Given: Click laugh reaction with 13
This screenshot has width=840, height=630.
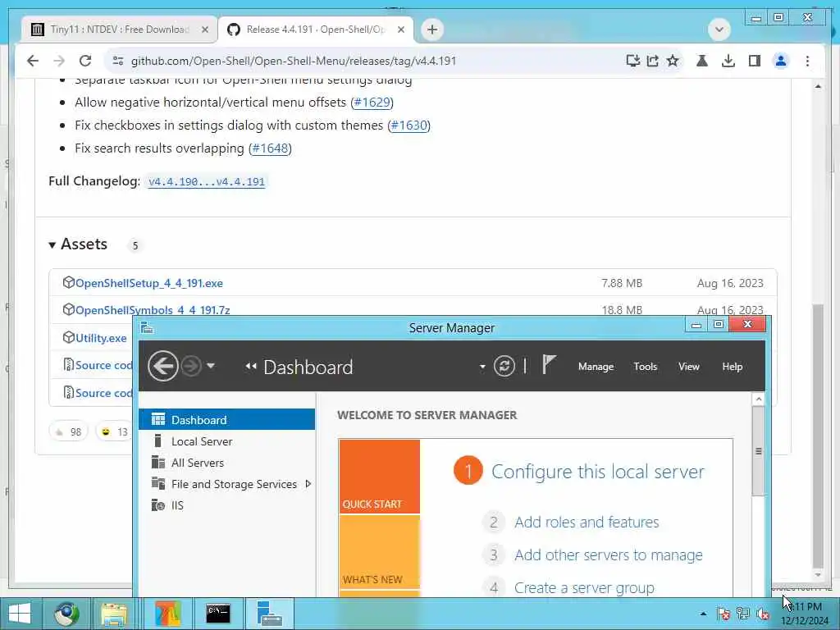Looking at the screenshot, I should point(114,431).
